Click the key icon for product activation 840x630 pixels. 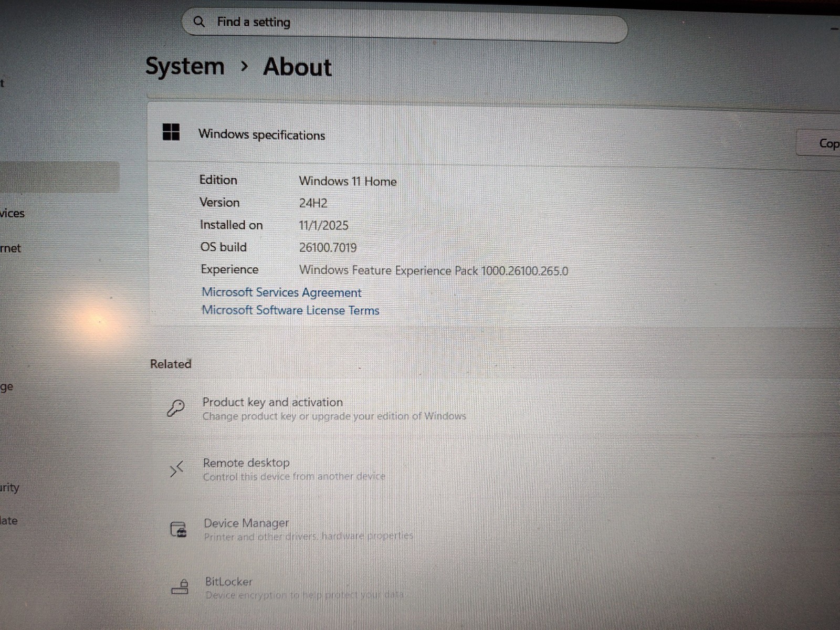coord(175,408)
